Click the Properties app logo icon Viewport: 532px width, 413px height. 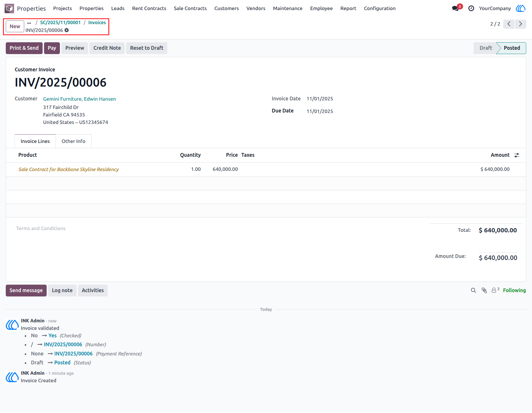click(x=9, y=8)
